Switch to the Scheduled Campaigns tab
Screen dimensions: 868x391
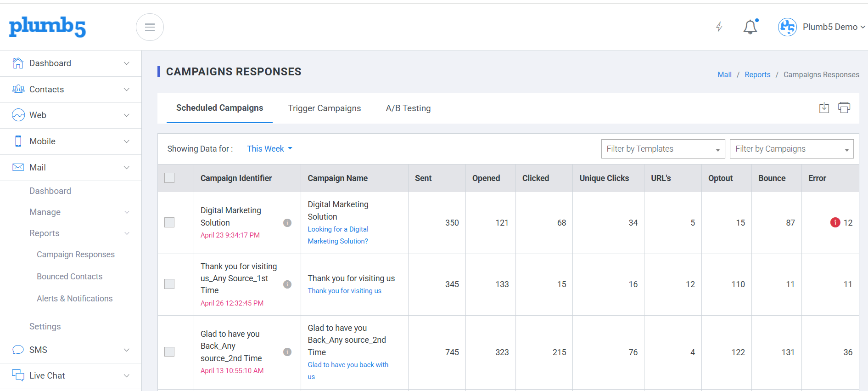click(x=219, y=108)
